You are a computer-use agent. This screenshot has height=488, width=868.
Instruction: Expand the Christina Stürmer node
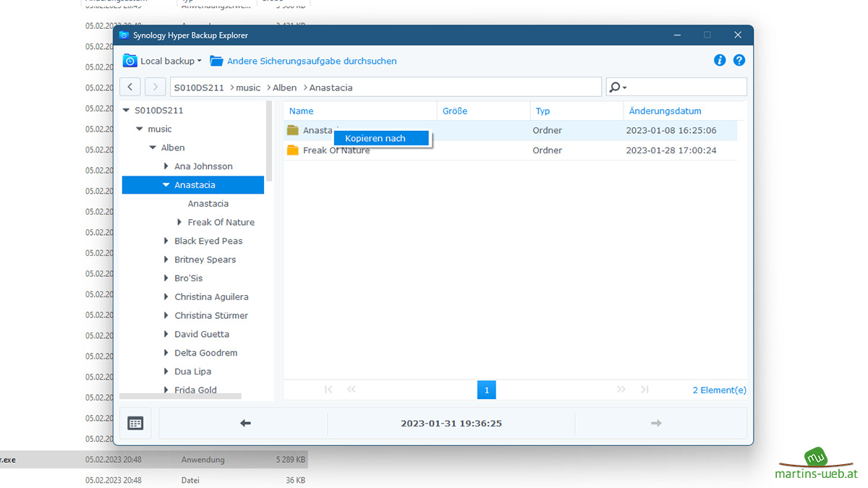pyautogui.click(x=166, y=316)
